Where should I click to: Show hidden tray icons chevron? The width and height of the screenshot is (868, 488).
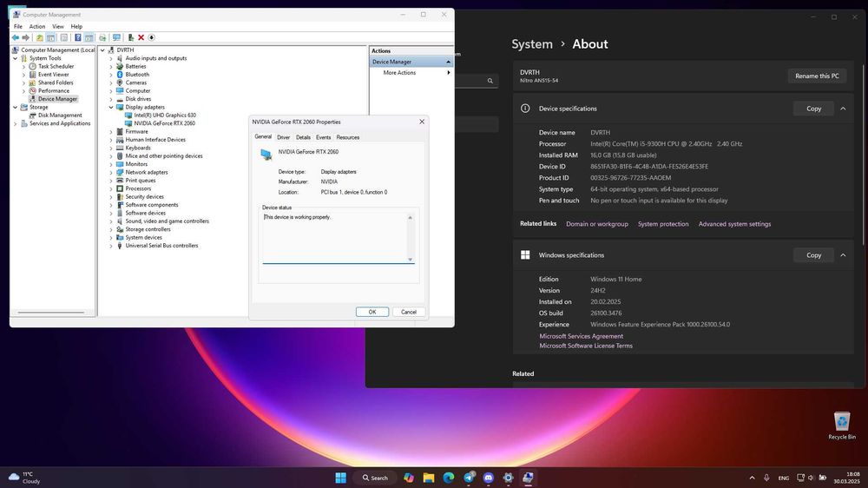pos(752,478)
